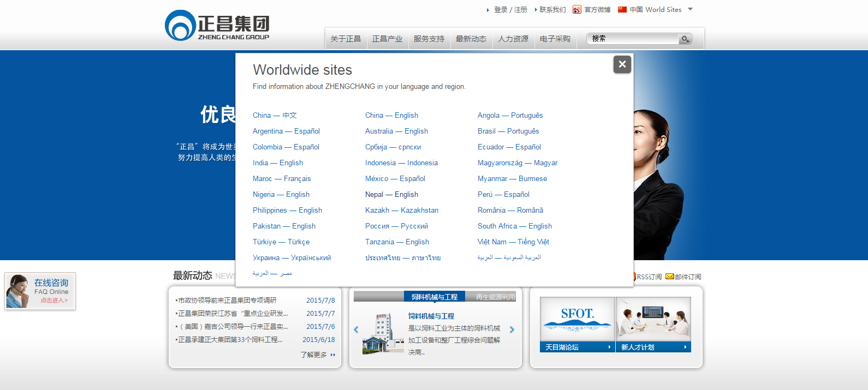
Task: Click the search magnifier icon
Action: coord(685,39)
